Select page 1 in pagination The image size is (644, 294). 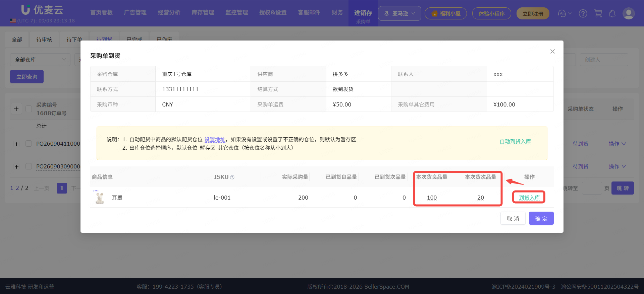pos(62,188)
